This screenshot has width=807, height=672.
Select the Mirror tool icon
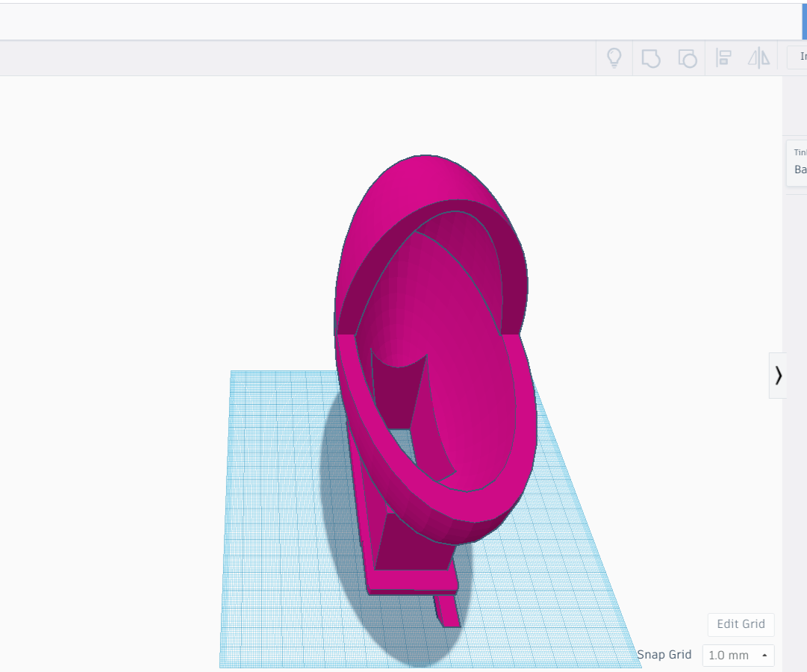pos(758,57)
